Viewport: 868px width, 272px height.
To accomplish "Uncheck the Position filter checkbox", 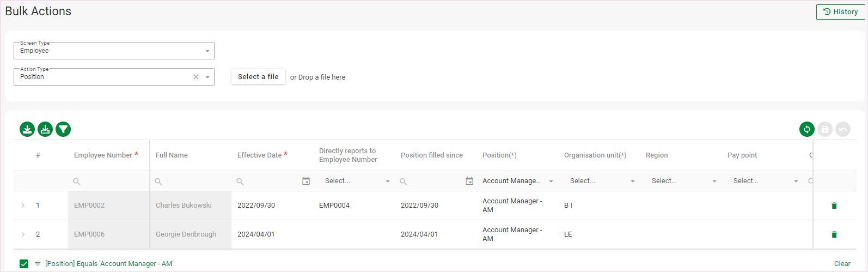I will 24,264.
